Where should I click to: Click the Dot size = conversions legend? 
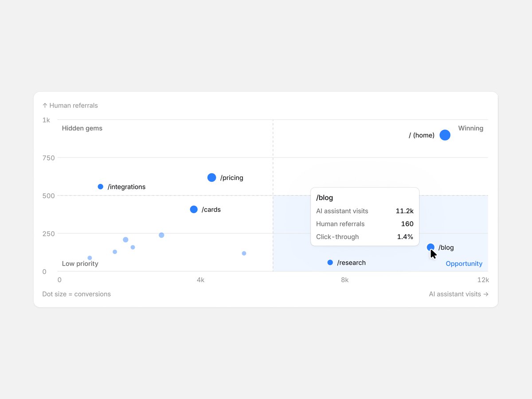click(x=77, y=294)
